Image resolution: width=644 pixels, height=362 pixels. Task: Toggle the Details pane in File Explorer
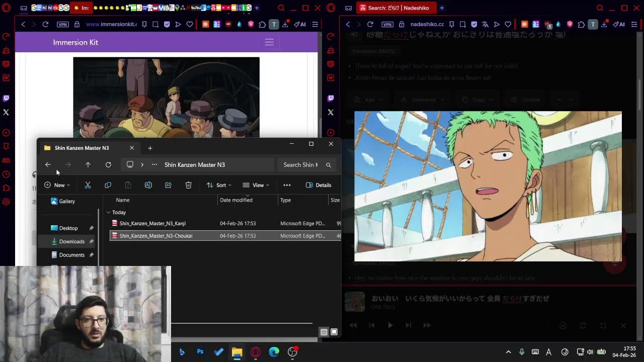pyautogui.click(x=318, y=185)
